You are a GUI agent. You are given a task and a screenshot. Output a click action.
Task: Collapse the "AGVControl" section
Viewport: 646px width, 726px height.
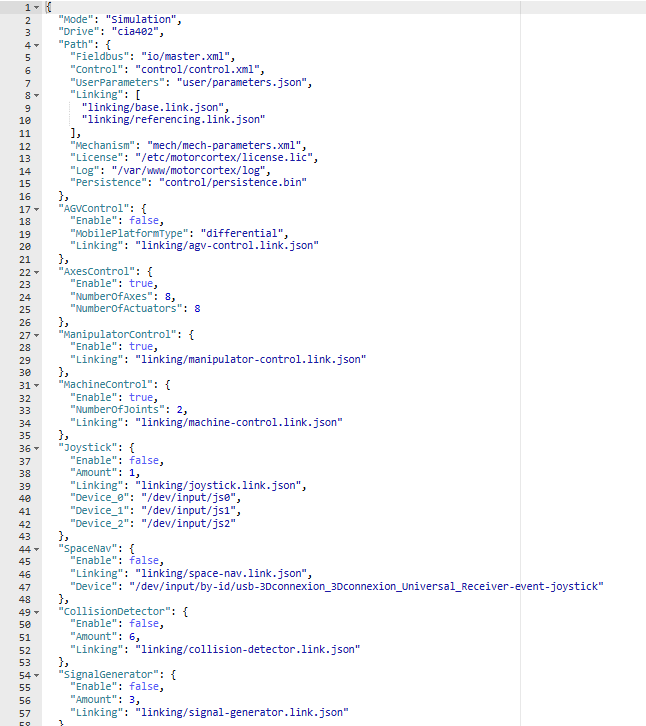click(x=37, y=208)
